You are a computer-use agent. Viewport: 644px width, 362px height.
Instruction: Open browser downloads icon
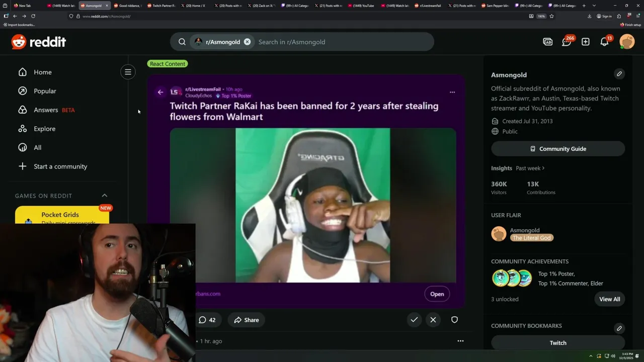tap(590, 16)
